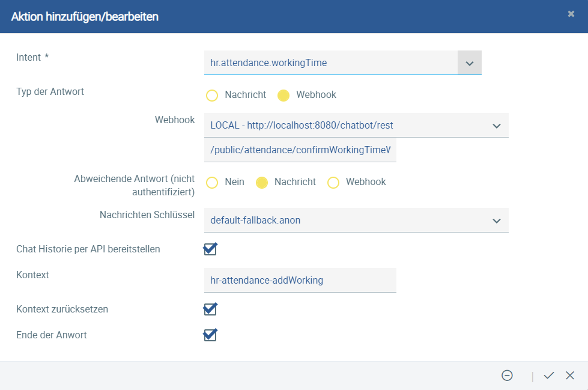
Task: Open the Intent dropdown arrow
Action: click(x=470, y=63)
